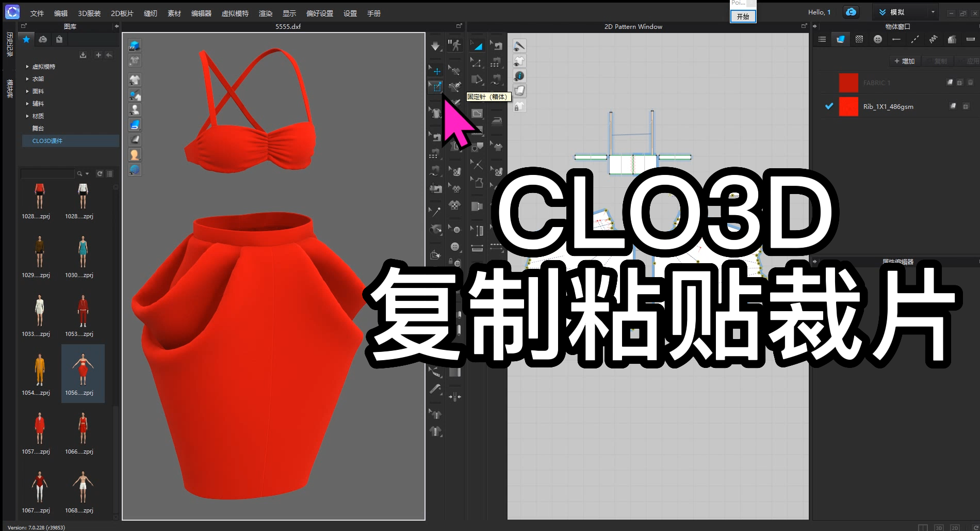Open the 虚拟模特 menu
The height and width of the screenshot is (531, 980).
pyautogui.click(x=235, y=13)
